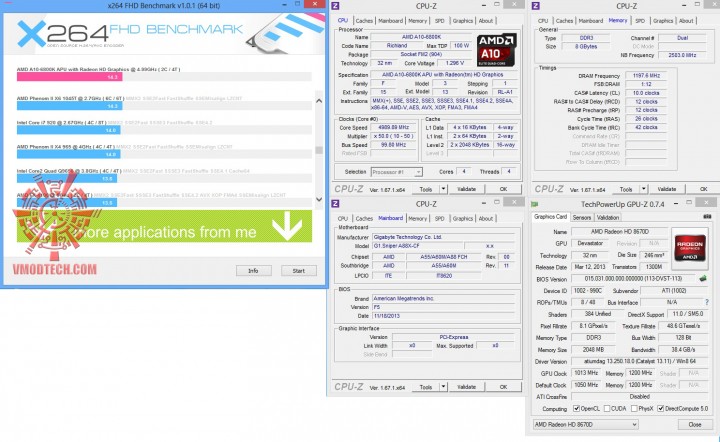720x442 pixels.
Task: Click Tools button in the CPU-Z Mainboard window
Action: click(426, 387)
